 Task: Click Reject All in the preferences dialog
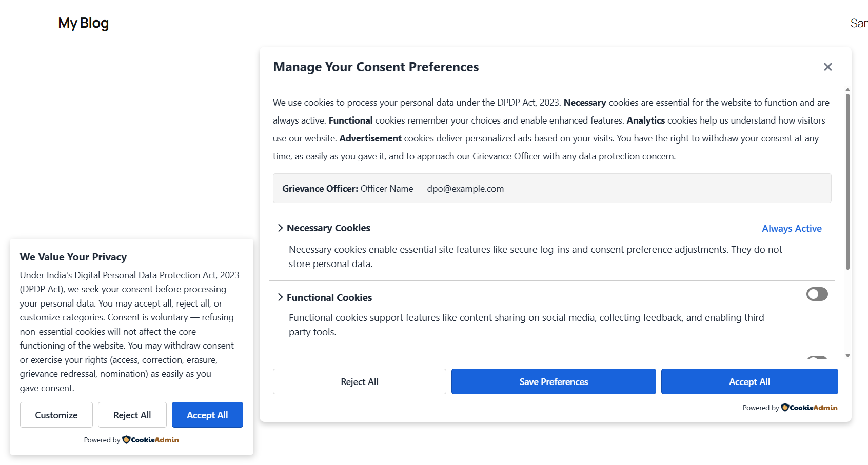(x=359, y=381)
